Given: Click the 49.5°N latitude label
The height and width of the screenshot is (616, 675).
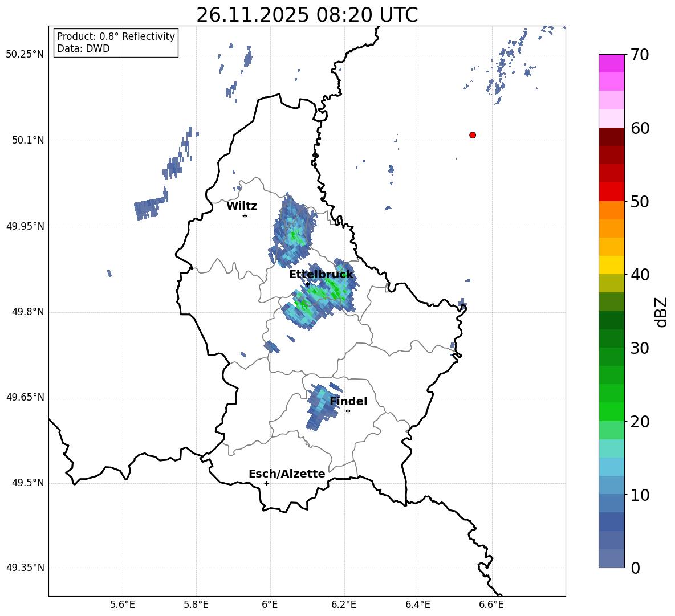Looking at the screenshot, I should [x=28, y=483].
